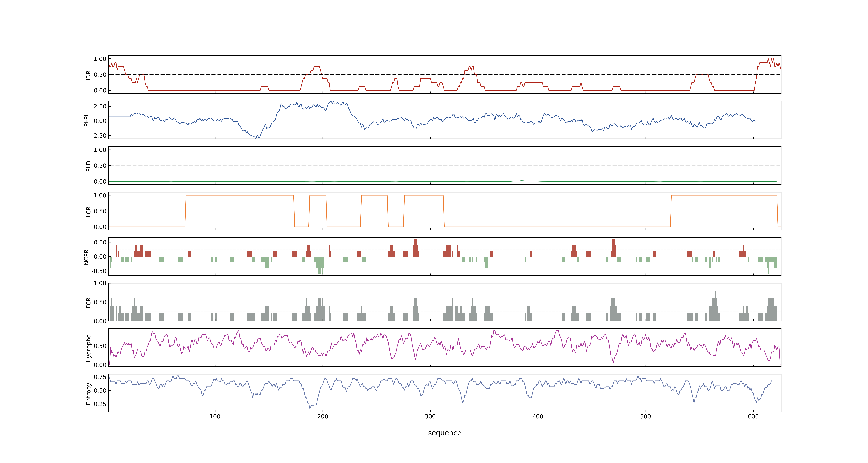Click x-axis tick label 100
The width and height of the screenshot is (868, 463).
point(215,416)
